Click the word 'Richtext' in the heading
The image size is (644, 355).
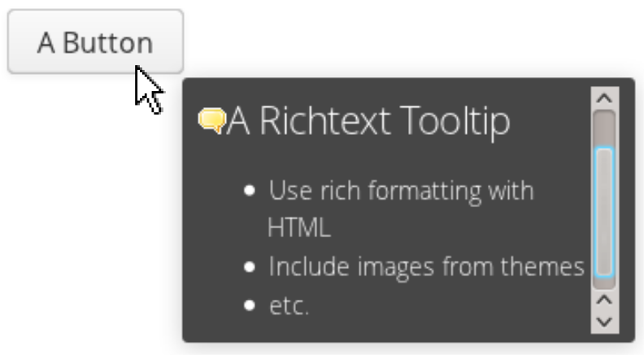pyautogui.click(x=325, y=121)
